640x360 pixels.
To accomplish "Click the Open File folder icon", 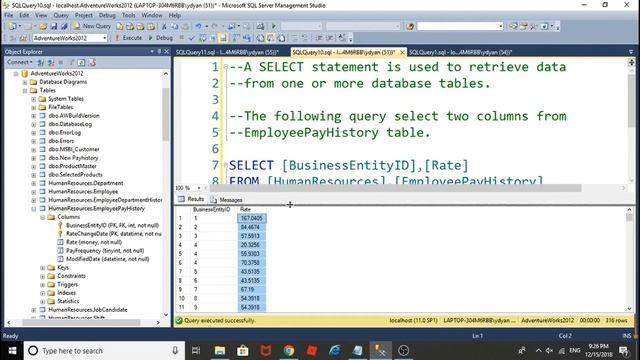I will [x=43, y=26].
